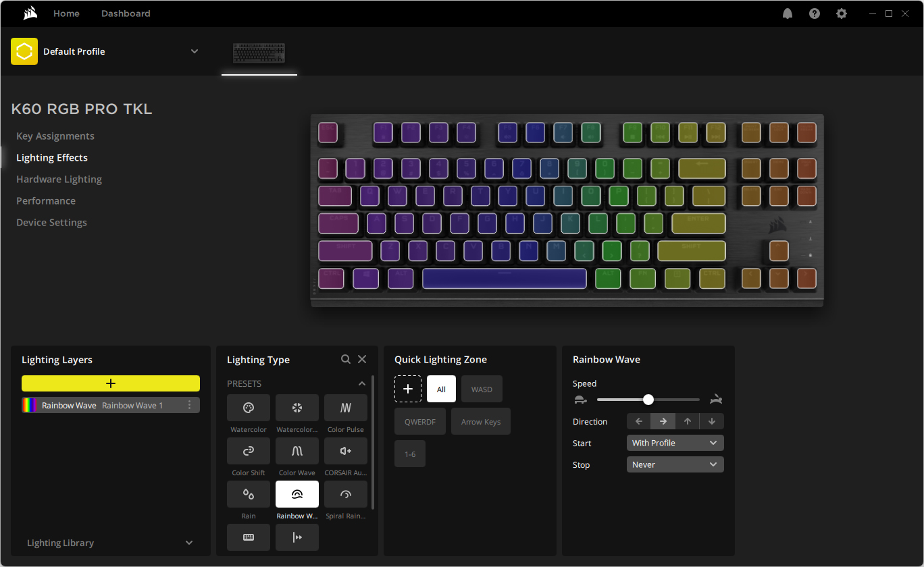Viewport: 924px width, 567px height.
Task: Open the help question mark icon
Action: [x=815, y=13]
